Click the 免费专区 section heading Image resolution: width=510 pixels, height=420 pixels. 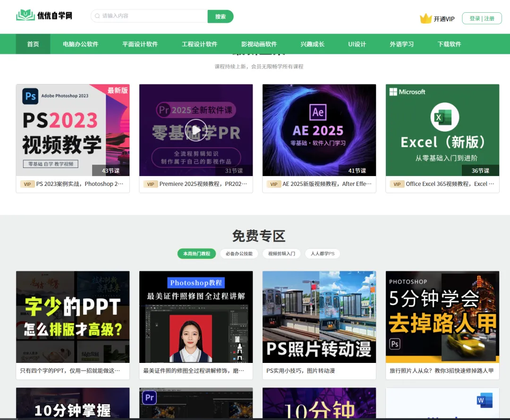[259, 236]
